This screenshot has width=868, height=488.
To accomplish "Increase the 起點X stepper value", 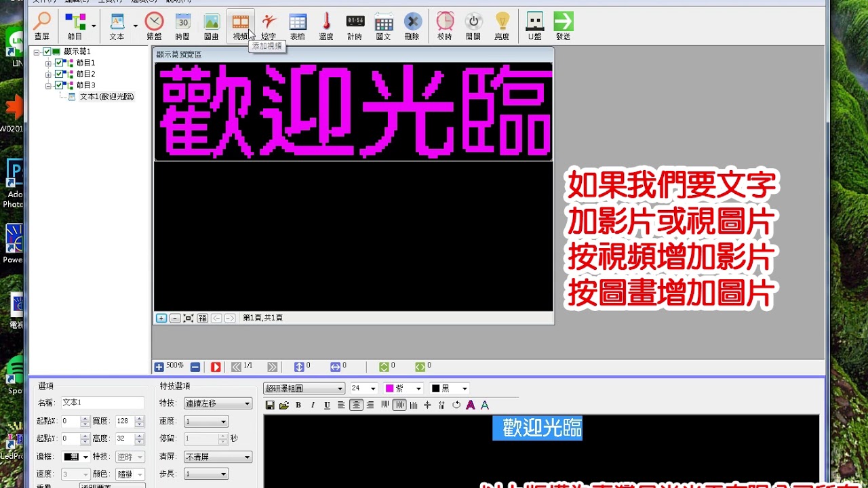I will [85, 418].
